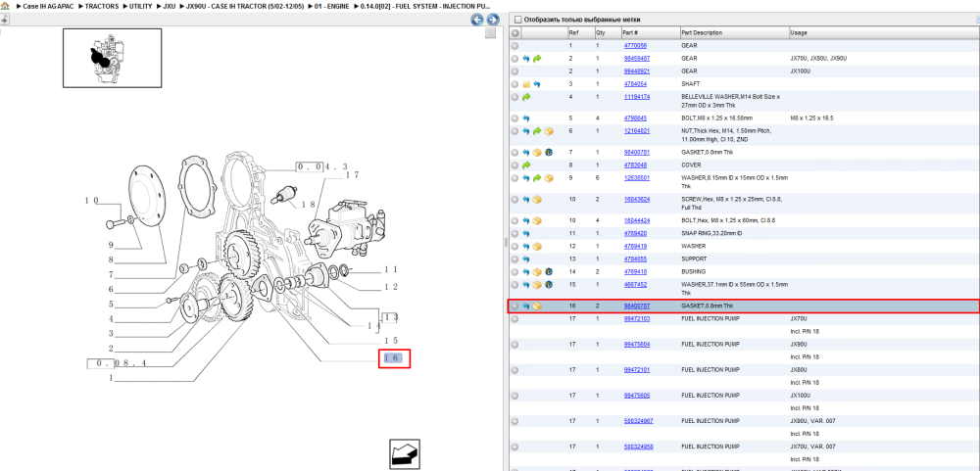The image size is (980, 471).
Task: Toggle the side panel pin icon at top left
Action: tap(3, 20)
